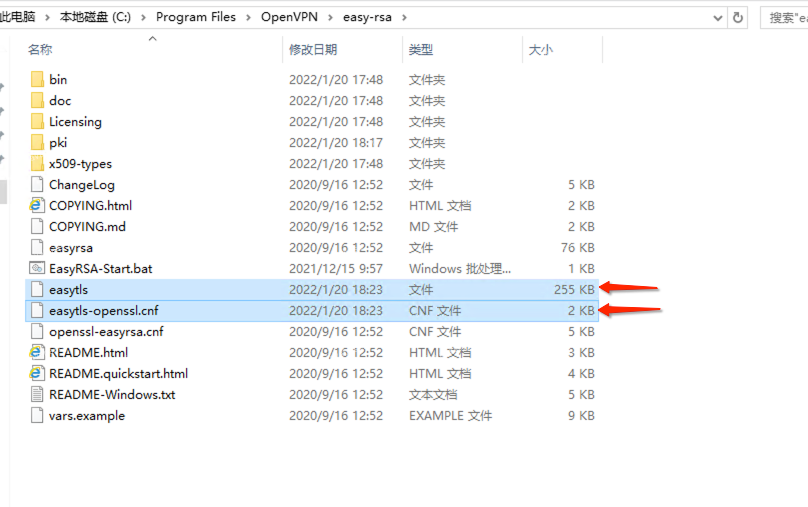This screenshot has width=808, height=507.
Task: Select the COPYING.html file icon
Action: click(x=37, y=206)
